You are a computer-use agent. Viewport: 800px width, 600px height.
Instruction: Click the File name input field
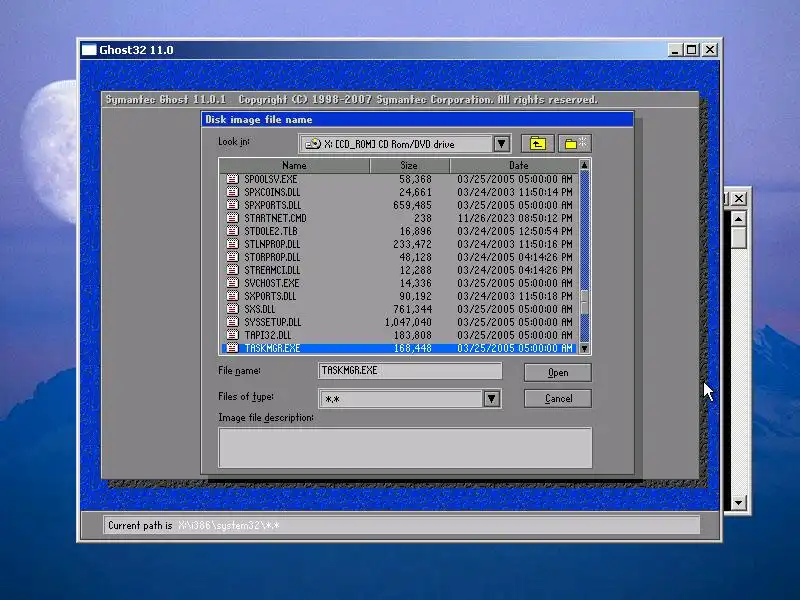pyautogui.click(x=410, y=371)
